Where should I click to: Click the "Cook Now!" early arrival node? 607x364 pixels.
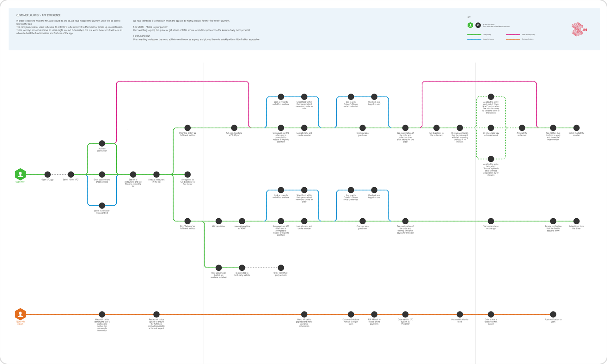491,97
